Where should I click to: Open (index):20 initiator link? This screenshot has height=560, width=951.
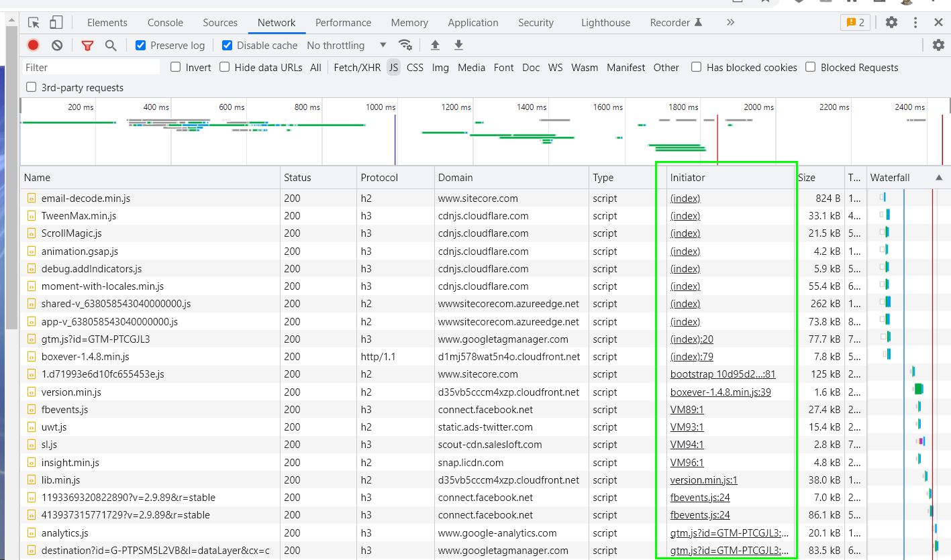click(x=691, y=339)
